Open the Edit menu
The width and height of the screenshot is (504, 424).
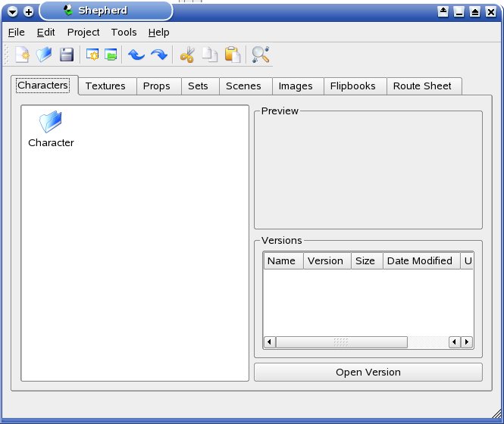click(x=45, y=32)
